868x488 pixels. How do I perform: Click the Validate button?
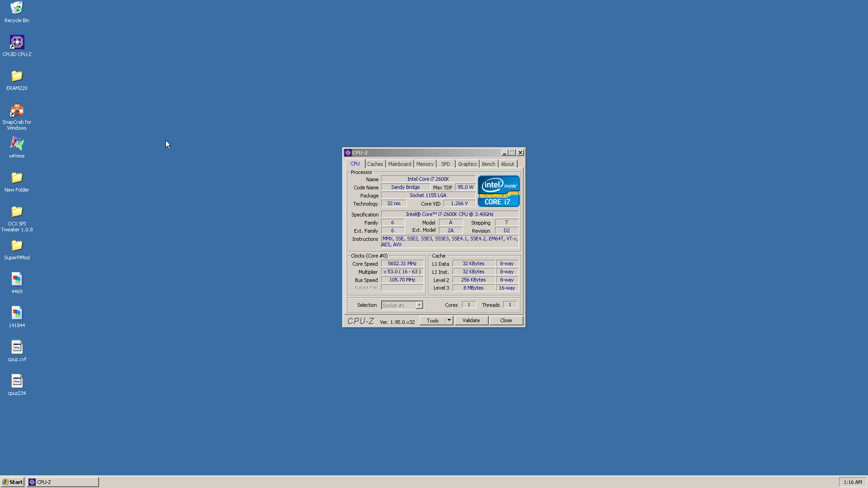[x=471, y=320]
